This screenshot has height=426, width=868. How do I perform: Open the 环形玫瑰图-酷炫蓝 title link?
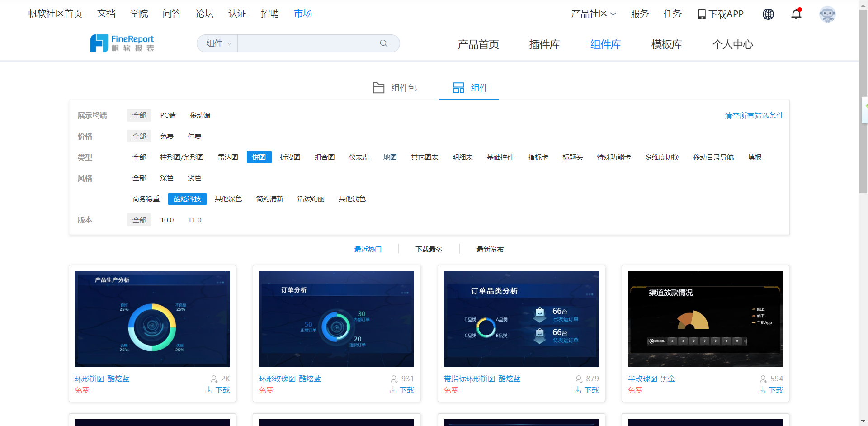coord(290,379)
